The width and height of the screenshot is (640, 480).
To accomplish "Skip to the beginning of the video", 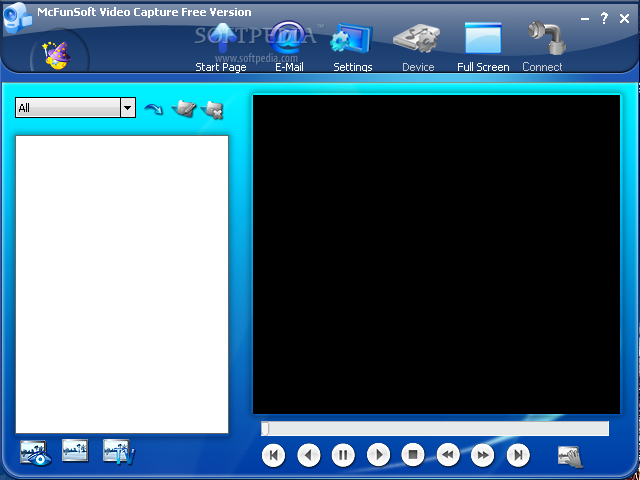I will tap(273, 455).
